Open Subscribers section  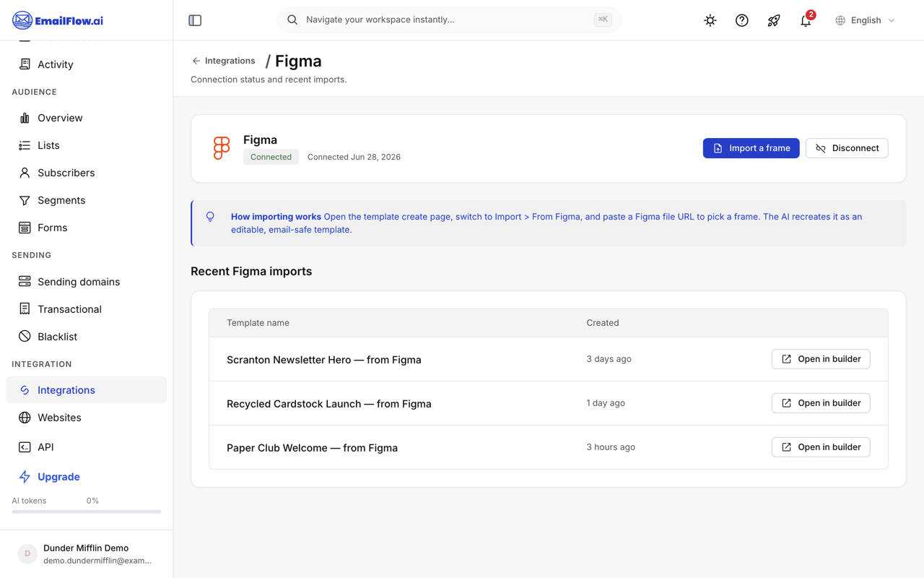(x=86, y=173)
